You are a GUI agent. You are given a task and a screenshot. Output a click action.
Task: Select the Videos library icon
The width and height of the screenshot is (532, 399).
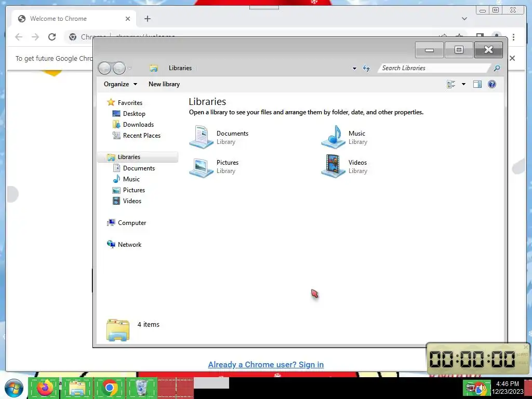point(333,166)
